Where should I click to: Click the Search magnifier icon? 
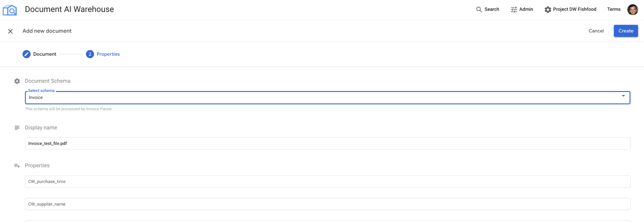click(x=479, y=9)
